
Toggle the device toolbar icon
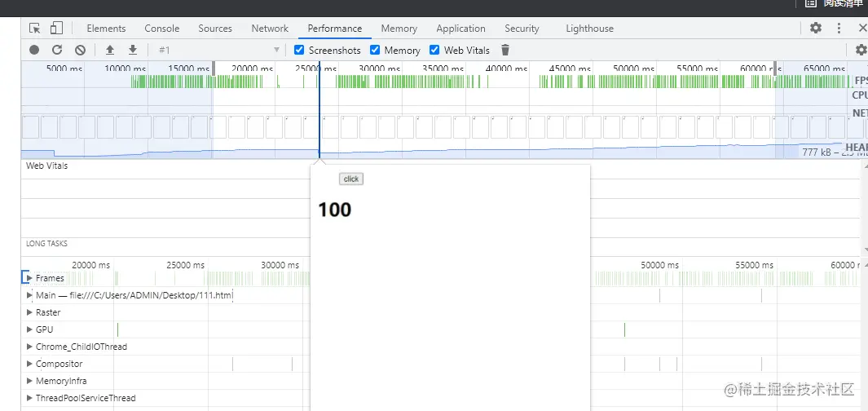[56, 29]
